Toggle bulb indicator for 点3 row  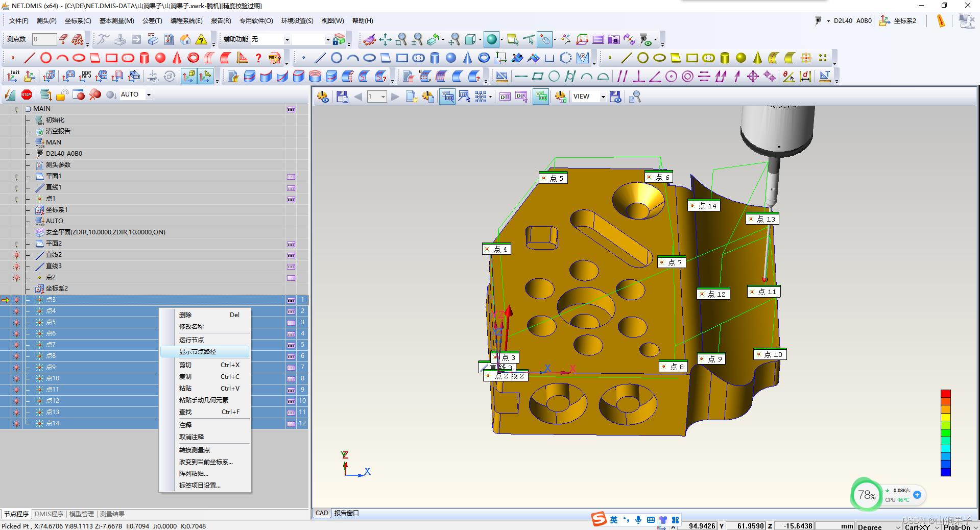pos(16,300)
